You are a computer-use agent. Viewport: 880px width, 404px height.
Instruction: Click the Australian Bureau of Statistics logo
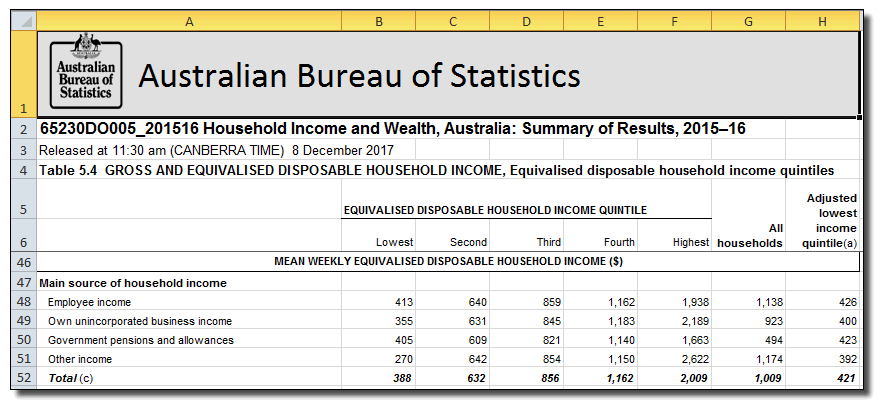[x=86, y=72]
